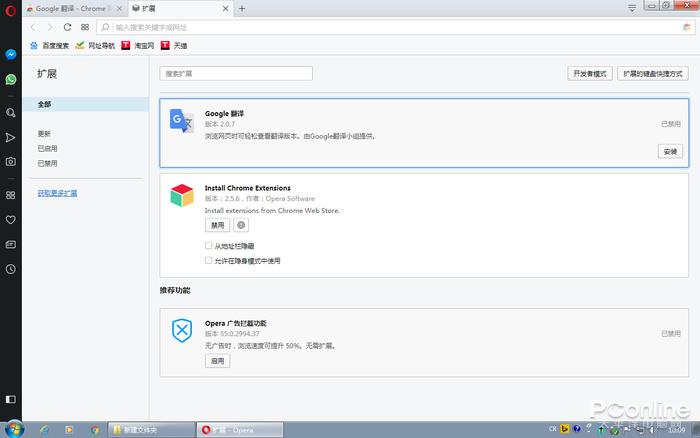This screenshot has width=700, height=438.
Task: Toggle the sidebar panel icon at bottom
Action: pyautogui.click(x=11, y=399)
